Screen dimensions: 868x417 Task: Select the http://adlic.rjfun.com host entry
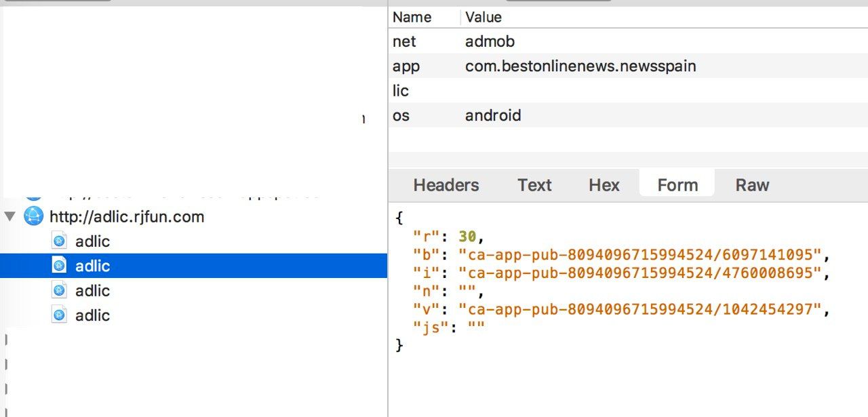[x=127, y=217]
